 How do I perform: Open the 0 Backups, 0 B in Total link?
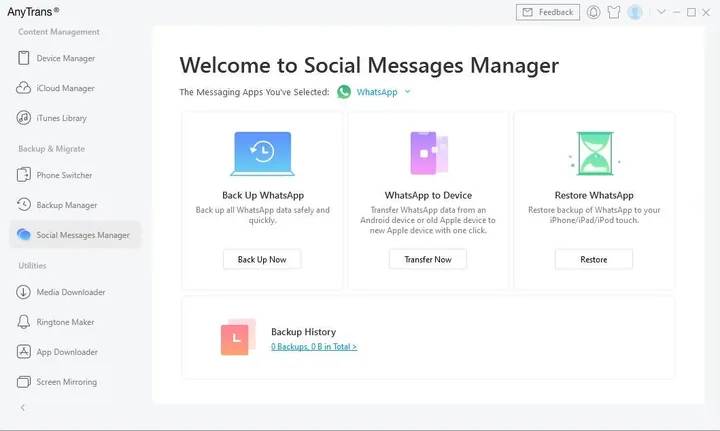[x=314, y=347]
